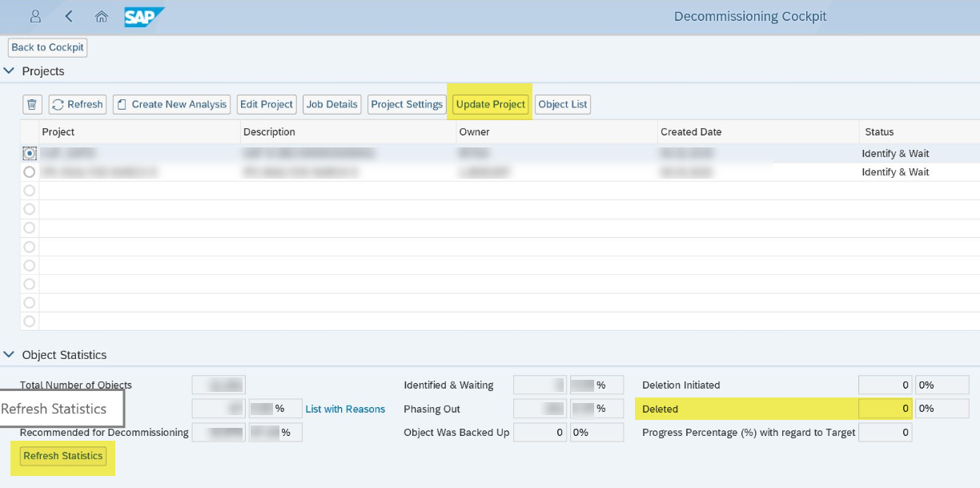Open the List with Reasons link
The height and width of the screenshot is (488, 980).
coord(345,409)
